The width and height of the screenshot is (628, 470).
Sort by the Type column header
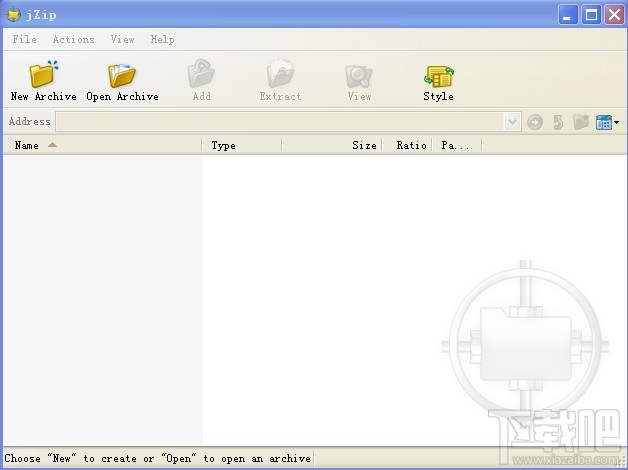(x=242, y=145)
